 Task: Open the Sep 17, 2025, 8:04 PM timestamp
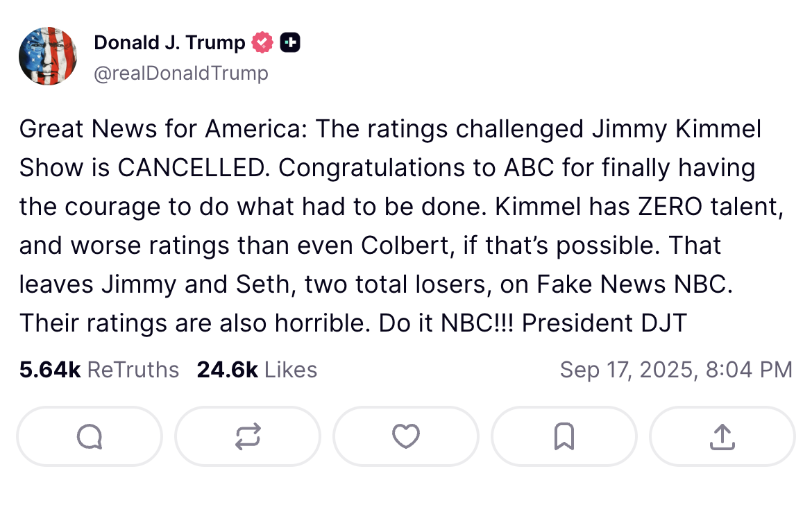coord(675,370)
